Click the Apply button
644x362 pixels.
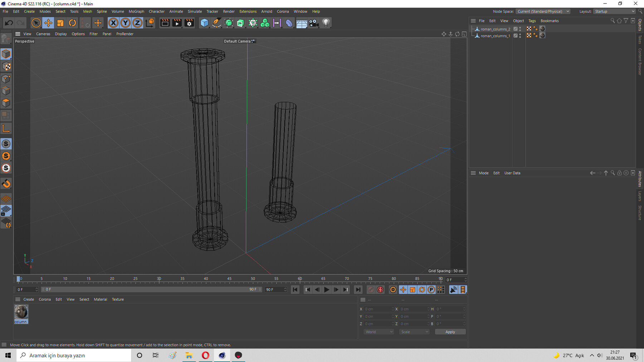(450, 332)
